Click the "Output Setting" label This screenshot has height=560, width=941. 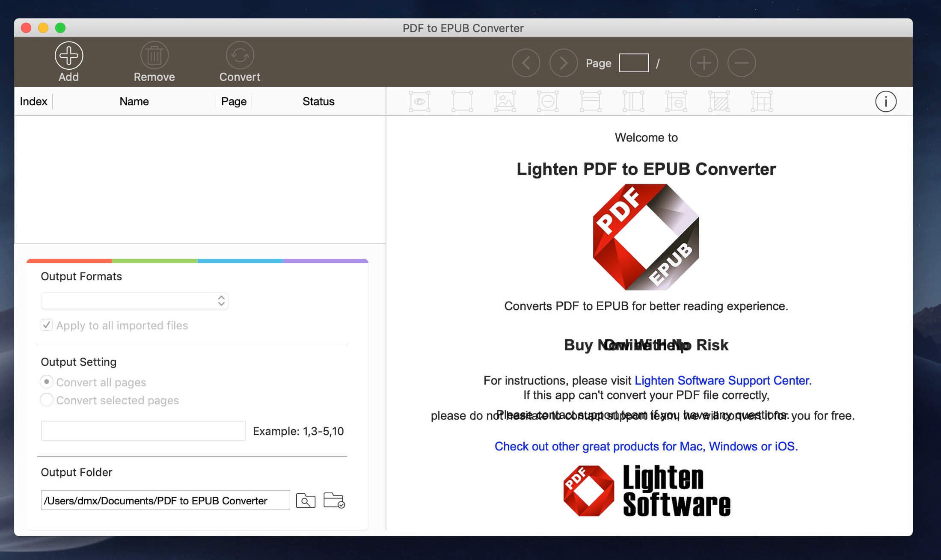pyautogui.click(x=78, y=362)
